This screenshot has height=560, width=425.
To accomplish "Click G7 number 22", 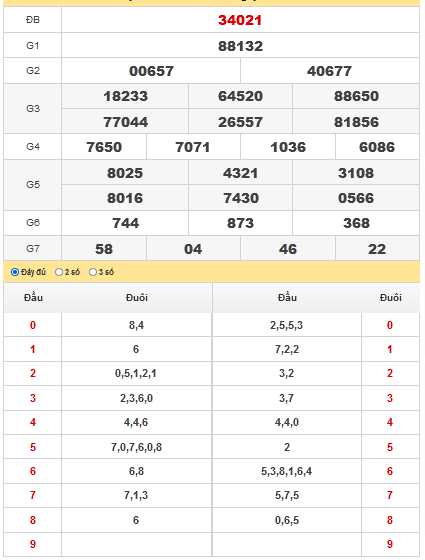I will [377, 249].
